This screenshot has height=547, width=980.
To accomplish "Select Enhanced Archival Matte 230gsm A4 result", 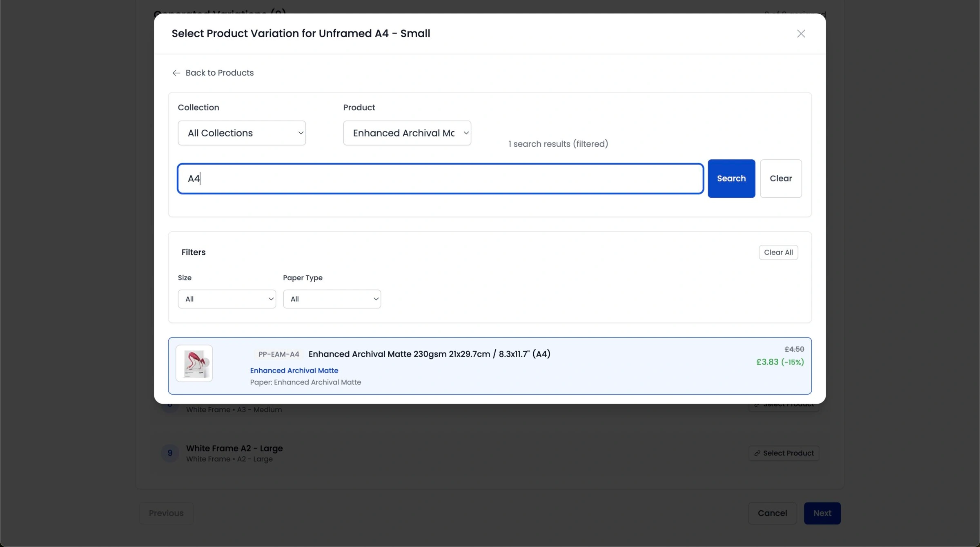I will point(429,354).
